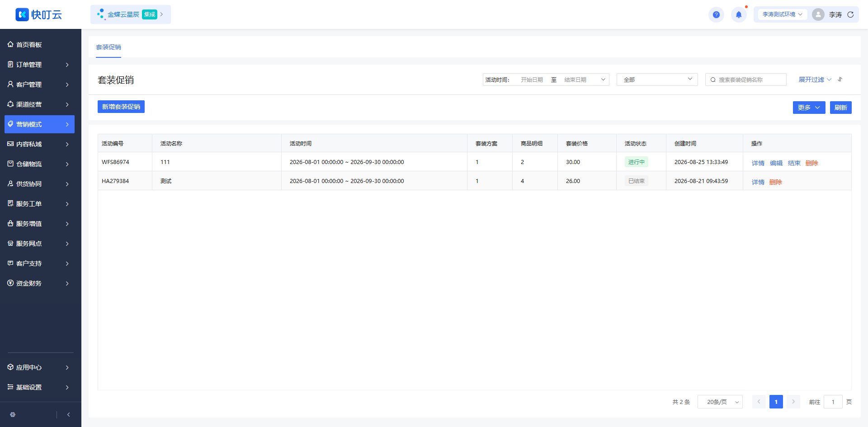Image resolution: width=868 pixels, height=427 pixels.
Task: Open the 全部 status filter dropdown
Action: (x=657, y=80)
